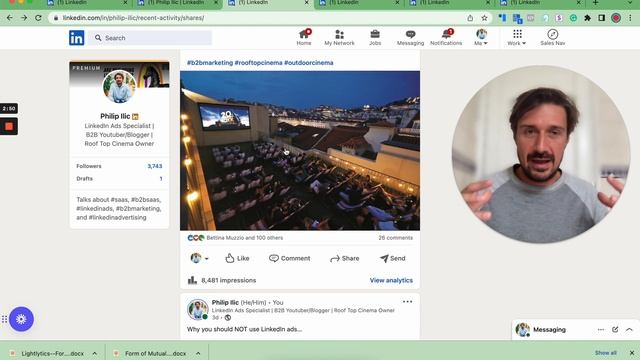Open Chrome profile avatar
This screenshot has width=640, height=360.
(x=616, y=18)
